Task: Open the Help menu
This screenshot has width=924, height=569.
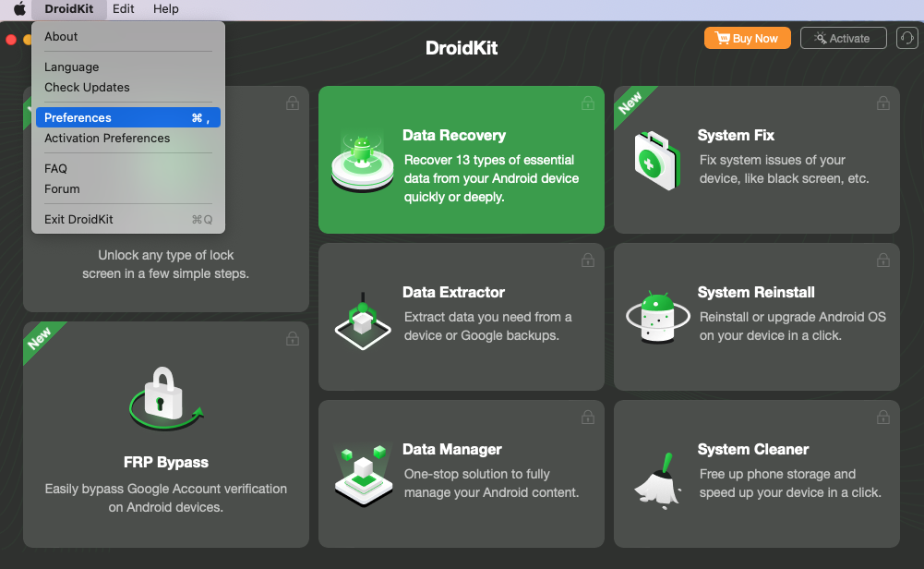Action: [165, 9]
